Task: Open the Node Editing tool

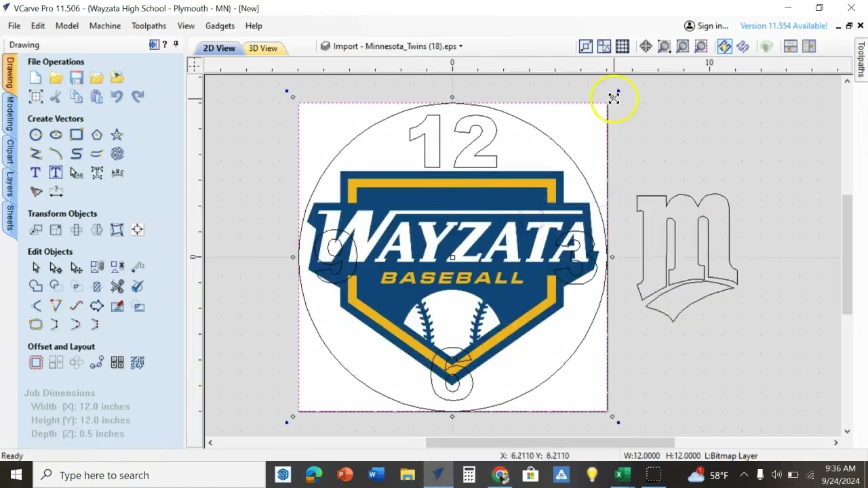Action: (x=56, y=268)
